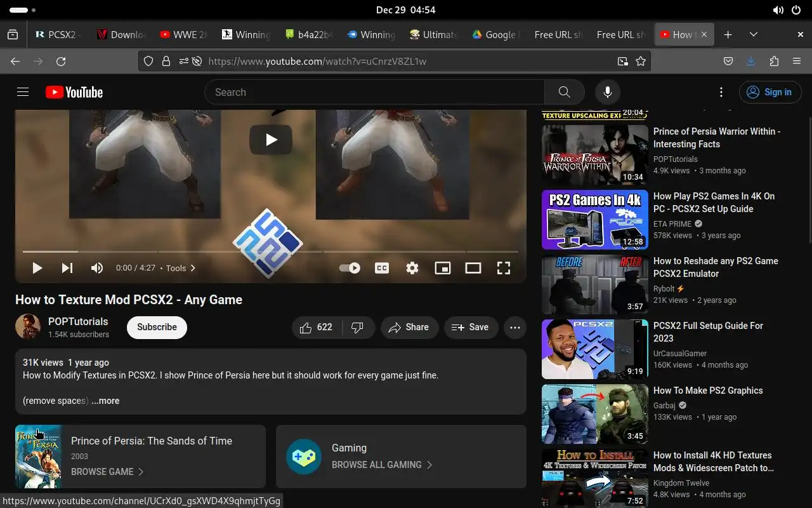Browse all gaming link
This screenshot has width=812, height=508.
click(x=382, y=465)
